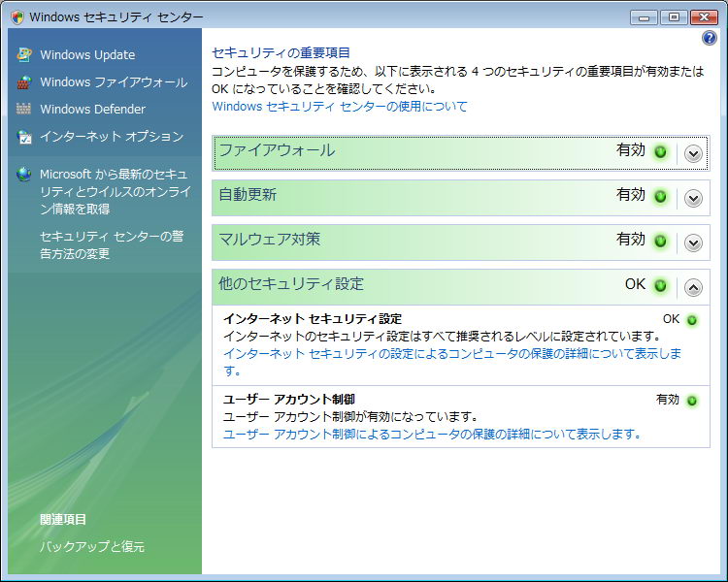This screenshot has width=728, height=582.
Task: Click the security shield icon in title bar
Action: [x=17, y=17]
